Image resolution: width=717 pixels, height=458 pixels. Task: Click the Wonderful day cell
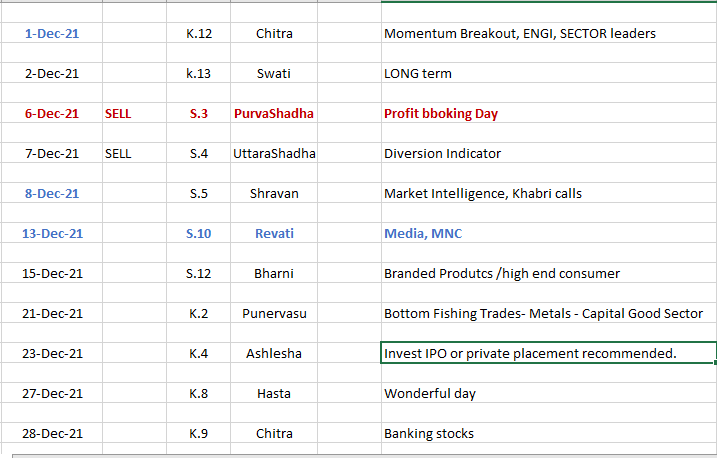[x=549, y=394]
